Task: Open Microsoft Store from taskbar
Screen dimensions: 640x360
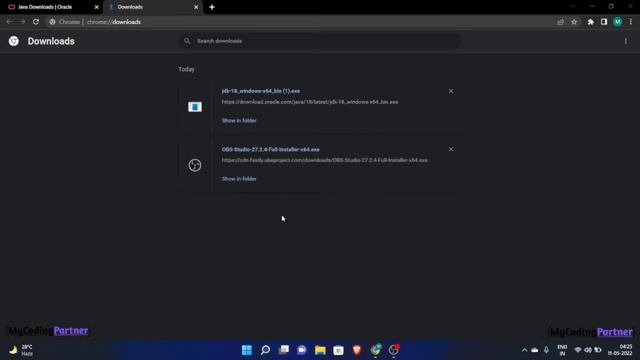Action: coord(338,350)
